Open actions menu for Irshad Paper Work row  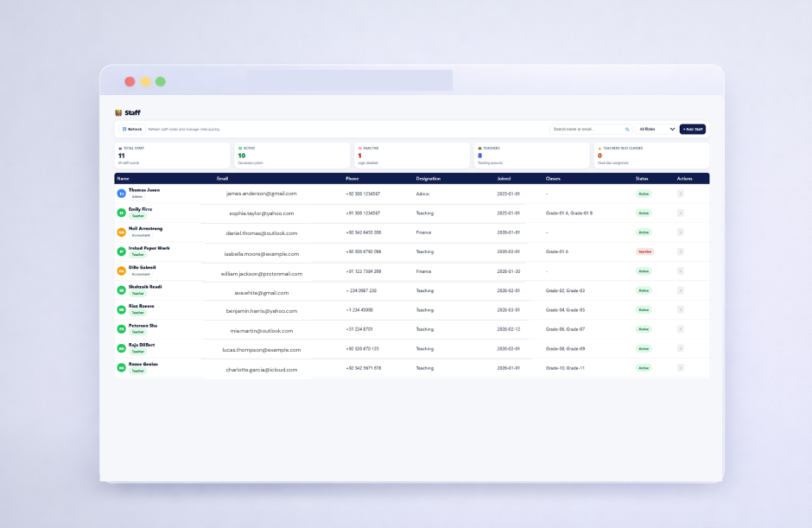681,251
